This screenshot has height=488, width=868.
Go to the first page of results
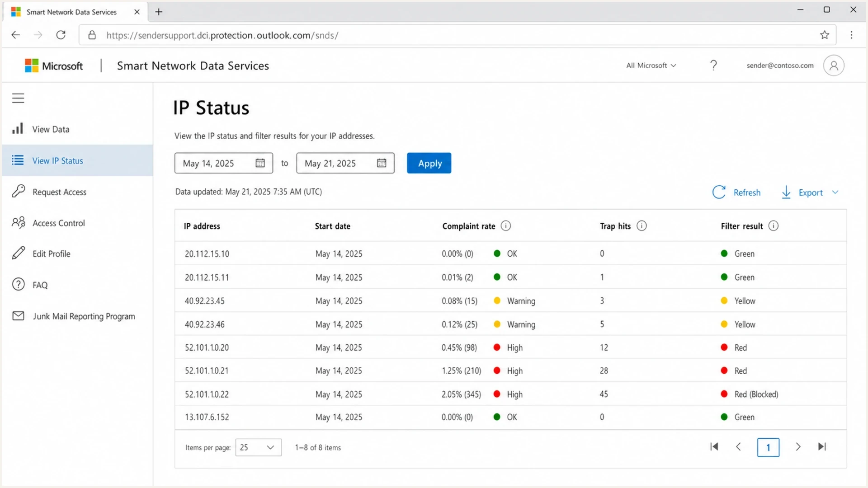pos(714,447)
